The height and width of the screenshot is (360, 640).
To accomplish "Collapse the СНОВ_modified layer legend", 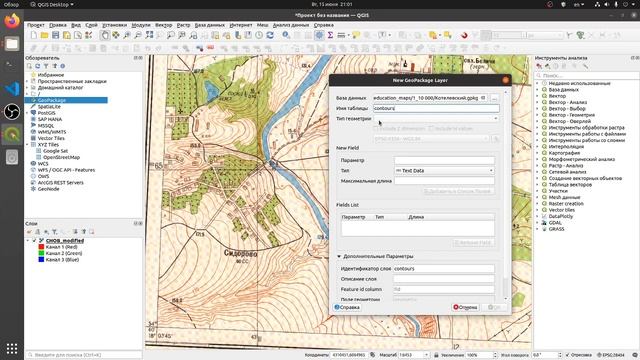I will tap(28, 241).
